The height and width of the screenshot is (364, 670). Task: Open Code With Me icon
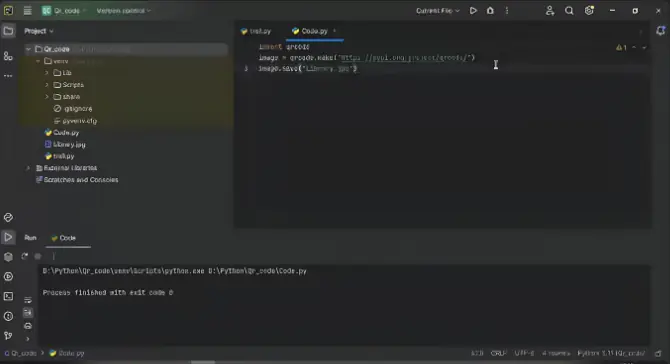pyautogui.click(x=550, y=11)
